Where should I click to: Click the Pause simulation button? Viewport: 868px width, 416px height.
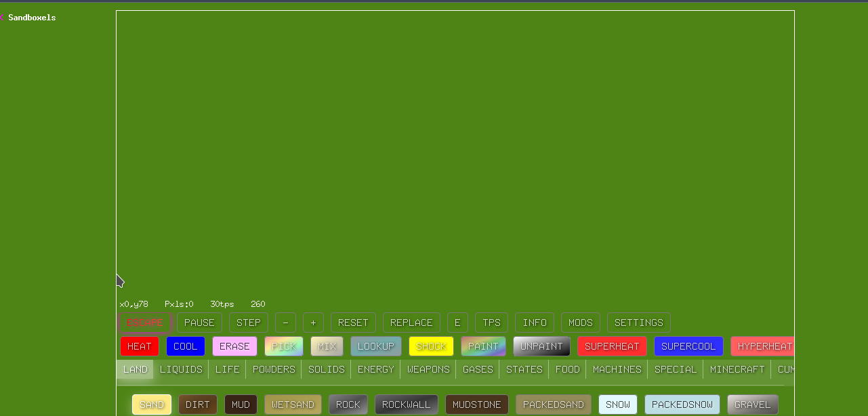pos(199,323)
